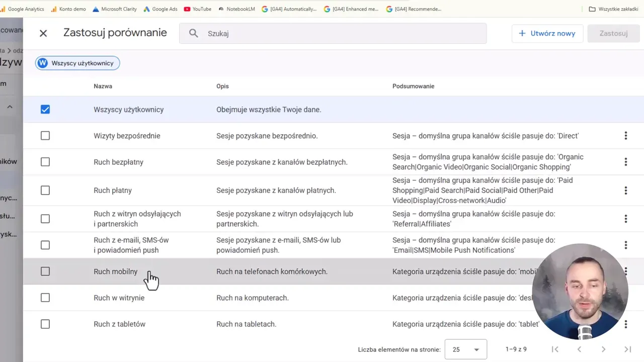This screenshot has height=362, width=644.
Task: Go to first page of results
Action: point(555,349)
